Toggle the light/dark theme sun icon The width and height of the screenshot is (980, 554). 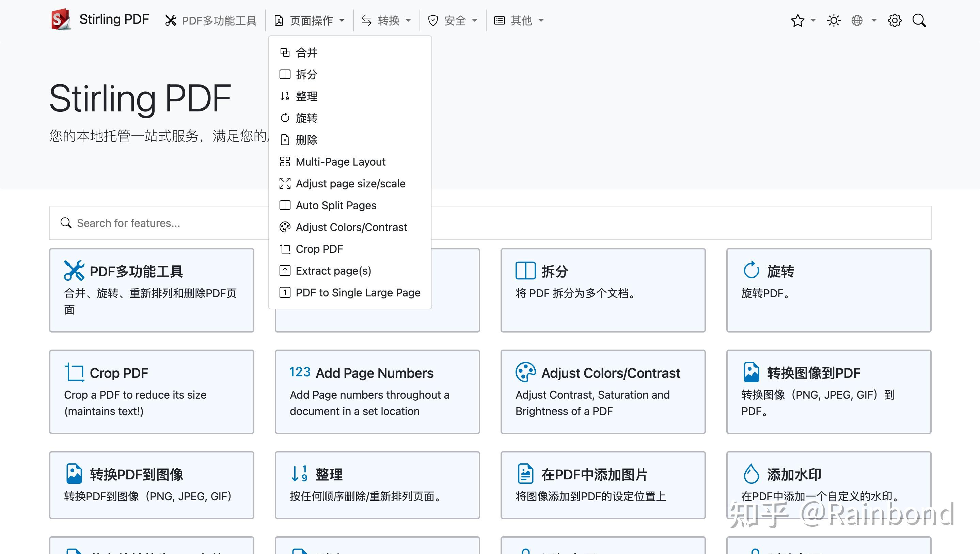834,20
